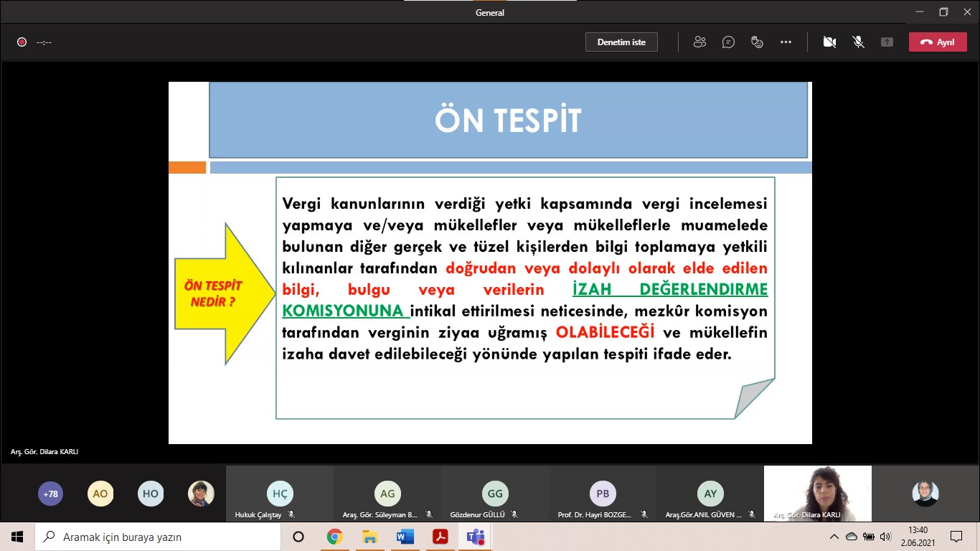Leave the meeting with Ayrıl button

pos(938,42)
